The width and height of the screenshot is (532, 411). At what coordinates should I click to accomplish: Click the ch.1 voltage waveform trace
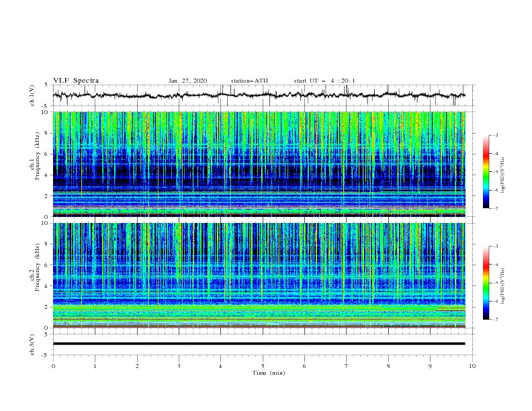[x=259, y=95]
